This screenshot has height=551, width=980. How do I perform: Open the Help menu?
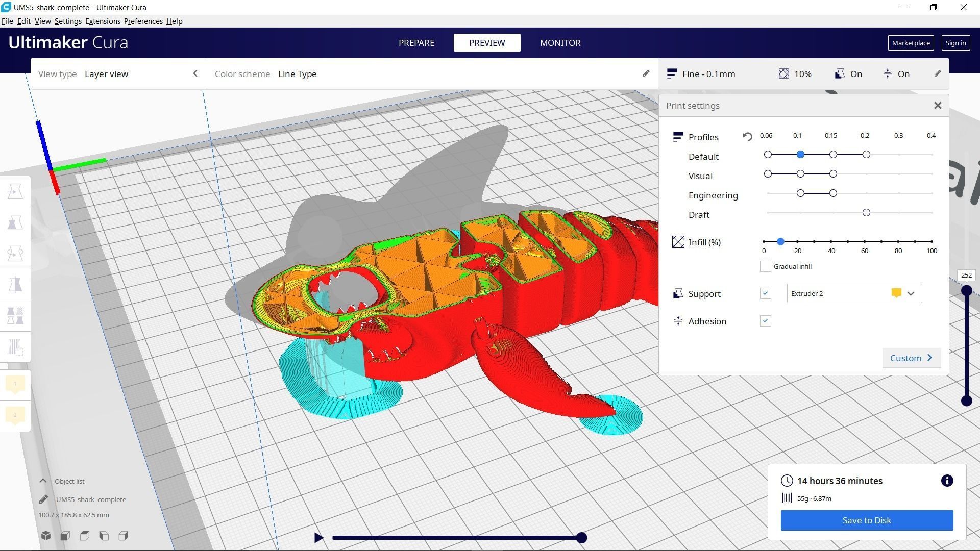tap(175, 21)
